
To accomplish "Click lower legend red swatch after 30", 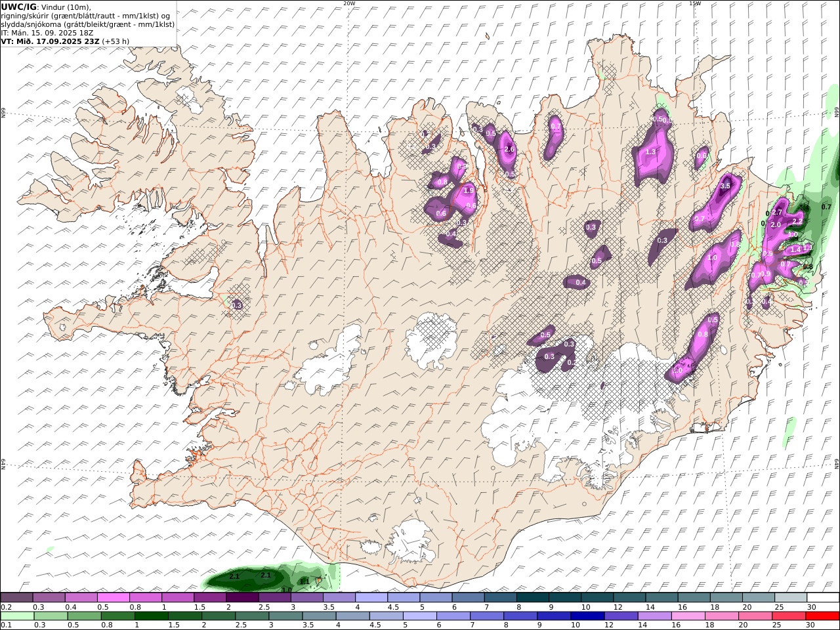I will click(823, 616).
